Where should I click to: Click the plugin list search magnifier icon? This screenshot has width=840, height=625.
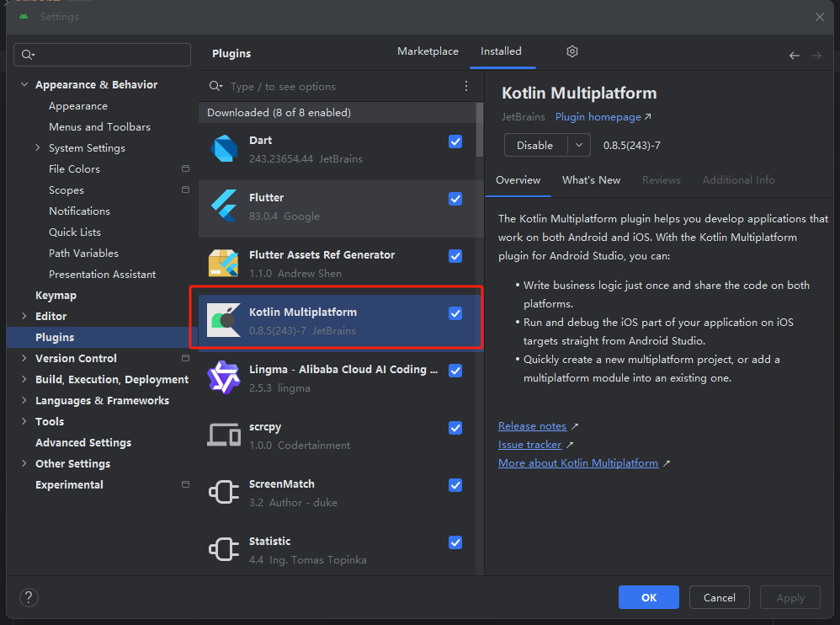pyautogui.click(x=215, y=86)
